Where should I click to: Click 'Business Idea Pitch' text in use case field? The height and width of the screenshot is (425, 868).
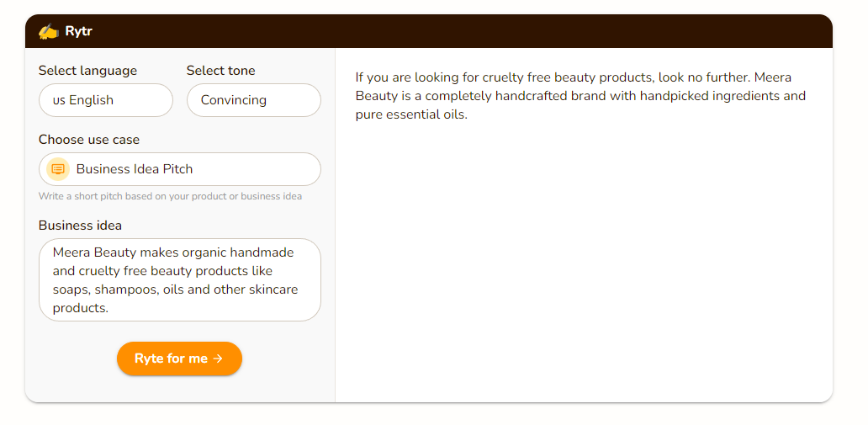135,169
